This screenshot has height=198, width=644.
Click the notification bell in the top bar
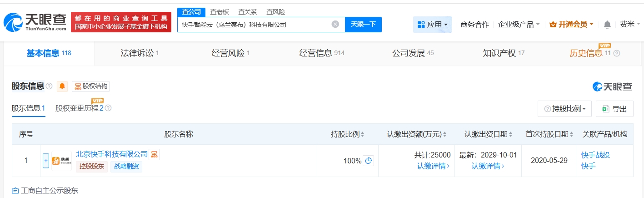[607, 25]
